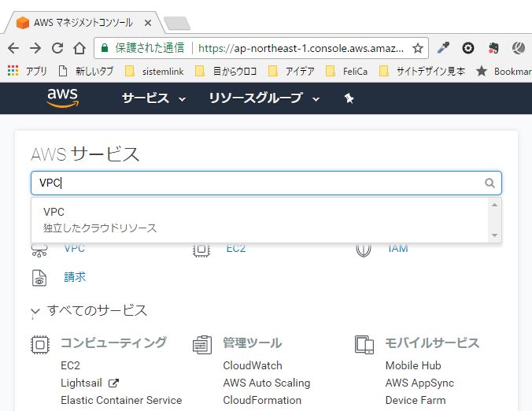Open the リソースグループ dropdown menu

pos(264,98)
